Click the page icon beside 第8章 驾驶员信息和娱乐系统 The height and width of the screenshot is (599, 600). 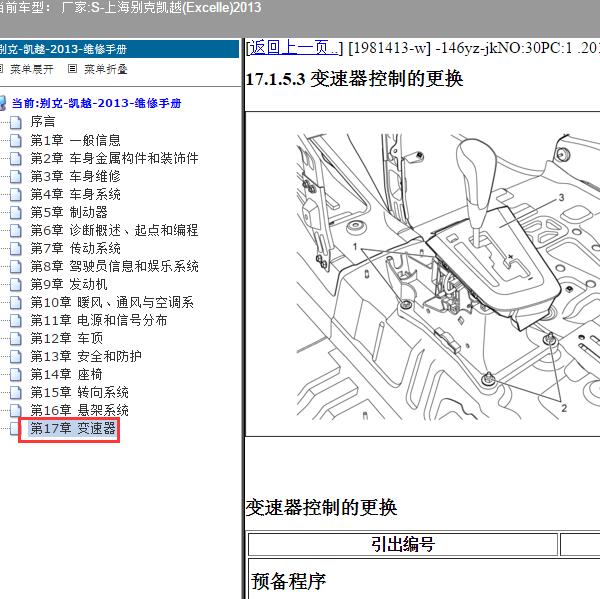pyautogui.click(x=16, y=266)
